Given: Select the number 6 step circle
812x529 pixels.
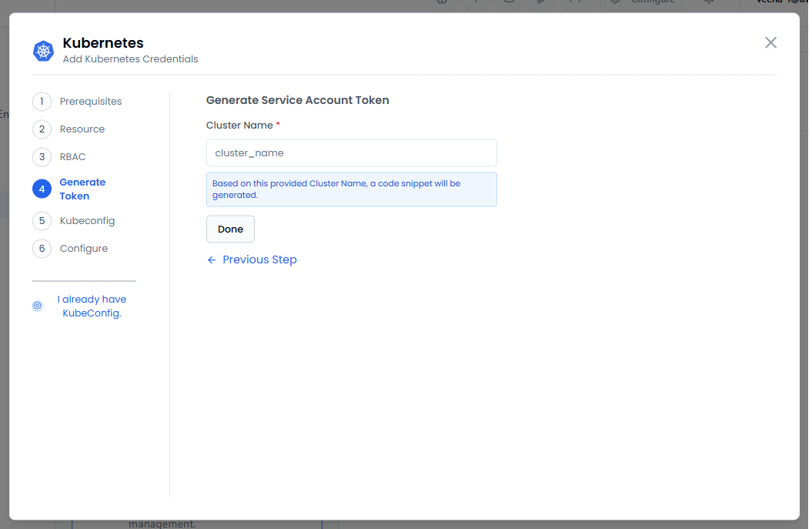Looking at the screenshot, I should tap(42, 249).
